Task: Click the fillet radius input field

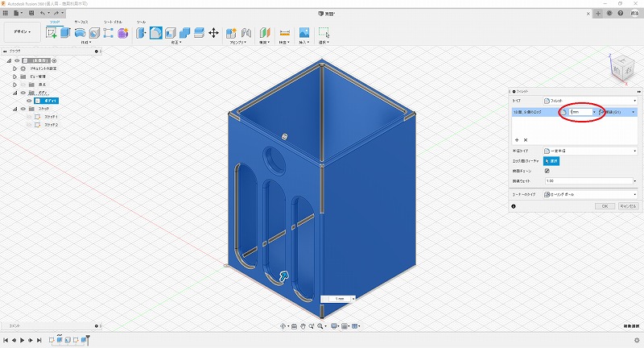Action: [580, 112]
